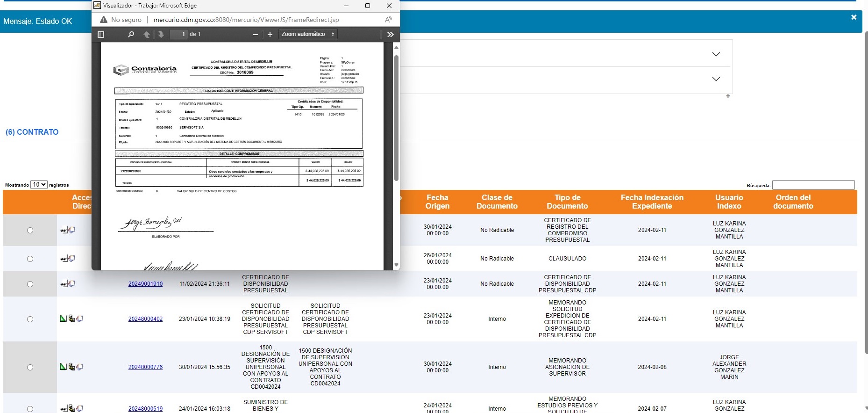The height and width of the screenshot is (413, 868).
Task: Select radio button for document 20249001910
Action: 30,284
